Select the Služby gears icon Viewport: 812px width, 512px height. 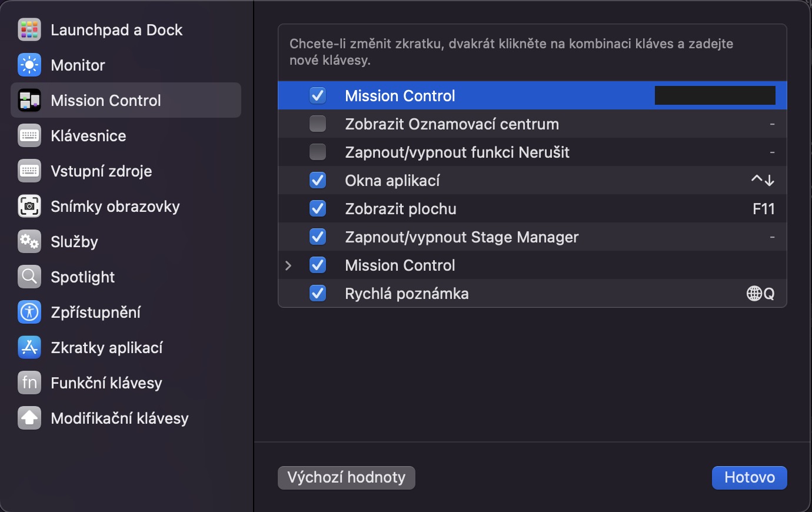pos(29,242)
